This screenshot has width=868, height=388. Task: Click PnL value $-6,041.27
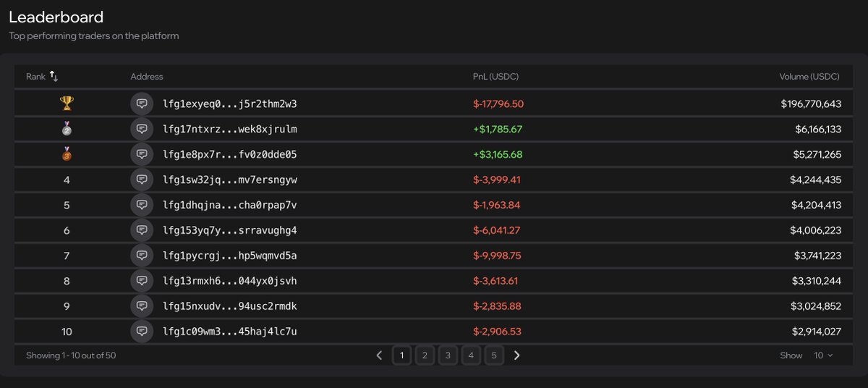496,230
